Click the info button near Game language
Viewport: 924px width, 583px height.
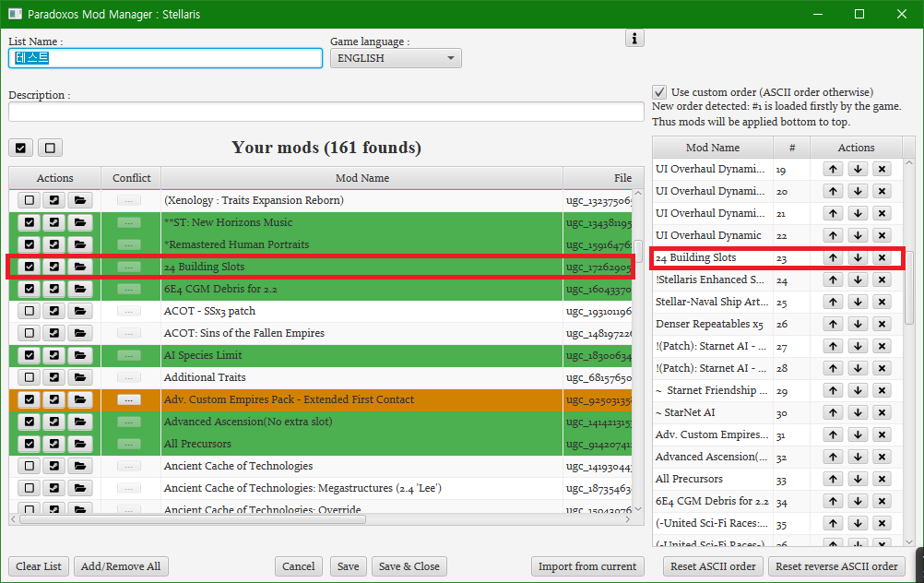click(634, 39)
